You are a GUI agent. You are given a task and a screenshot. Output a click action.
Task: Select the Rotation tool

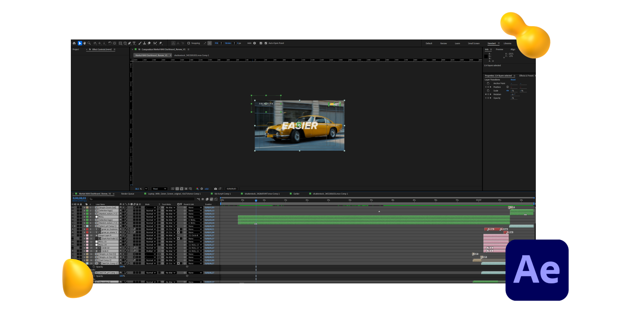click(110, 43)
